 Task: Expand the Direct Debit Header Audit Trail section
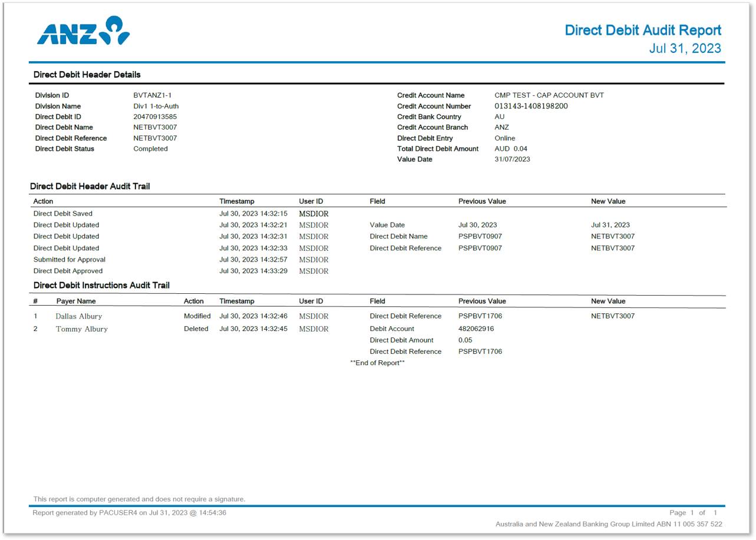click(x=90, y=186)
